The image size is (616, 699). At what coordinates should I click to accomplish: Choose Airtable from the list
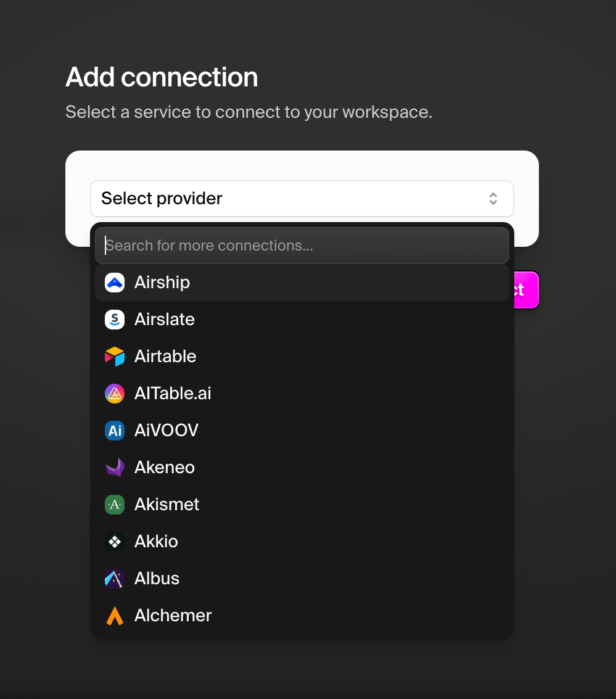pos(302,357)
